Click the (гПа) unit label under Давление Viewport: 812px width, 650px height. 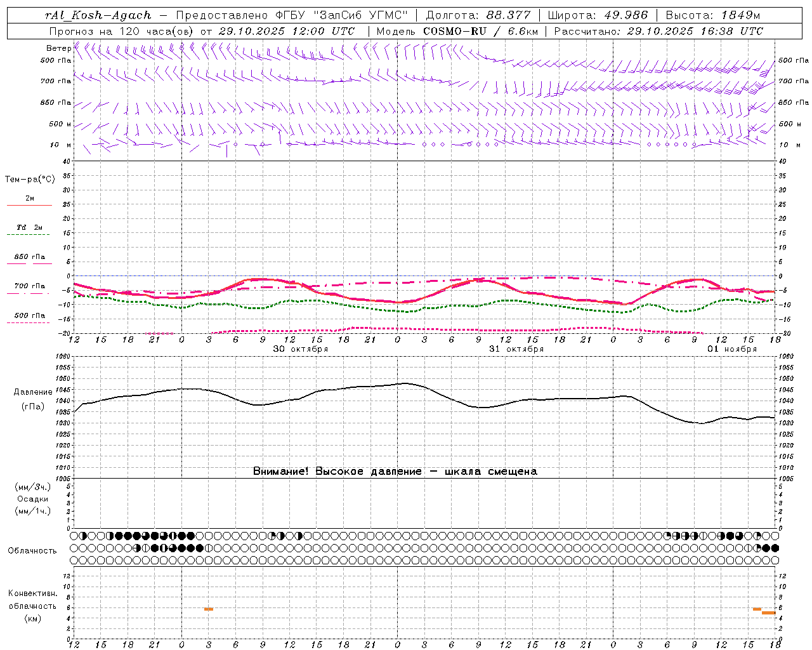click(x=33, y=406)
